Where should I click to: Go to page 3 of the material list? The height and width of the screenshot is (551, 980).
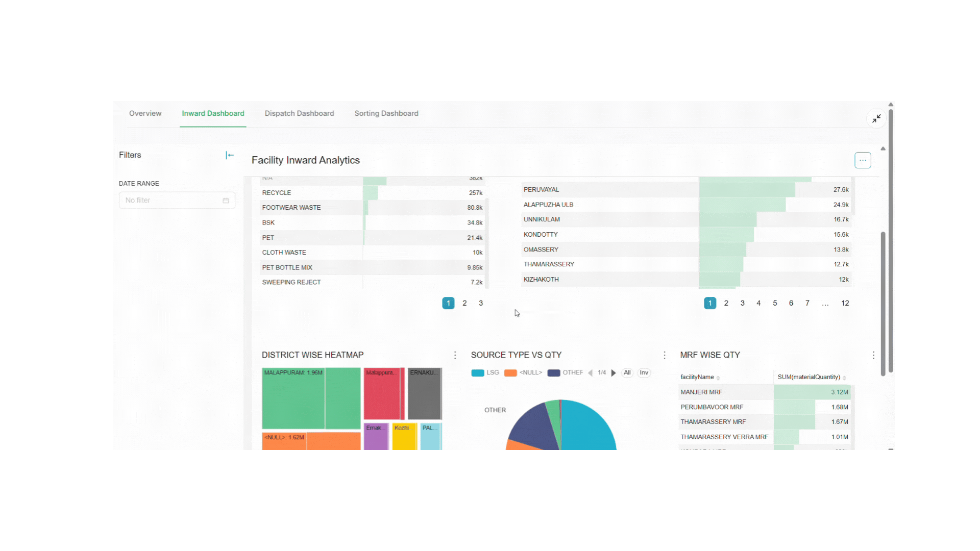click(480, 303)
